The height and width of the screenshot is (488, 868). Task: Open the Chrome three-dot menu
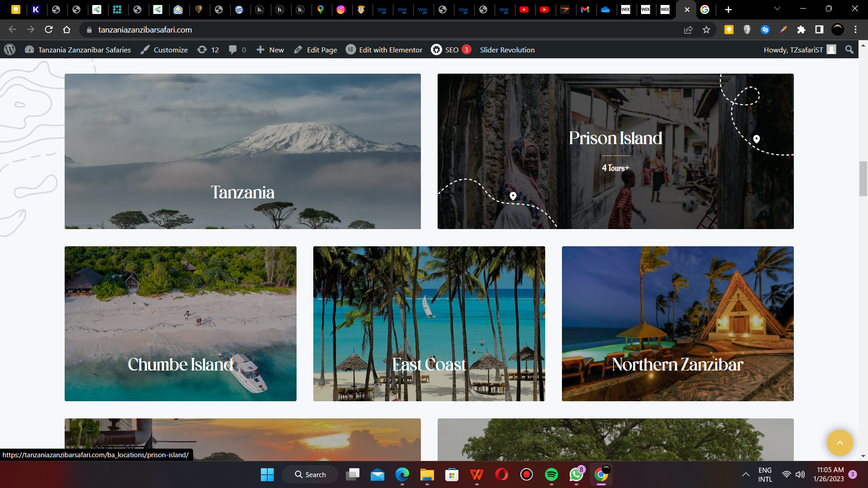pyautogui.click(x=855, y=30)
